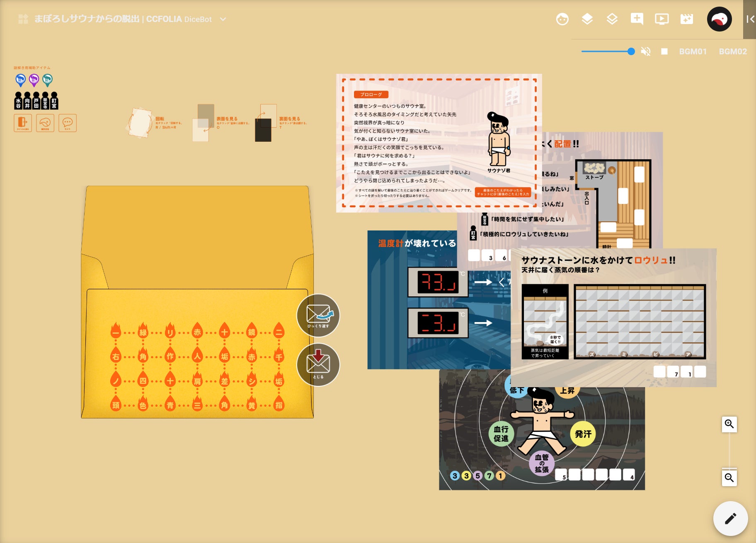Screen dimensions: 756x543
Task: Expand the room title dropdown arrow
Action: (x=223, y=19)
